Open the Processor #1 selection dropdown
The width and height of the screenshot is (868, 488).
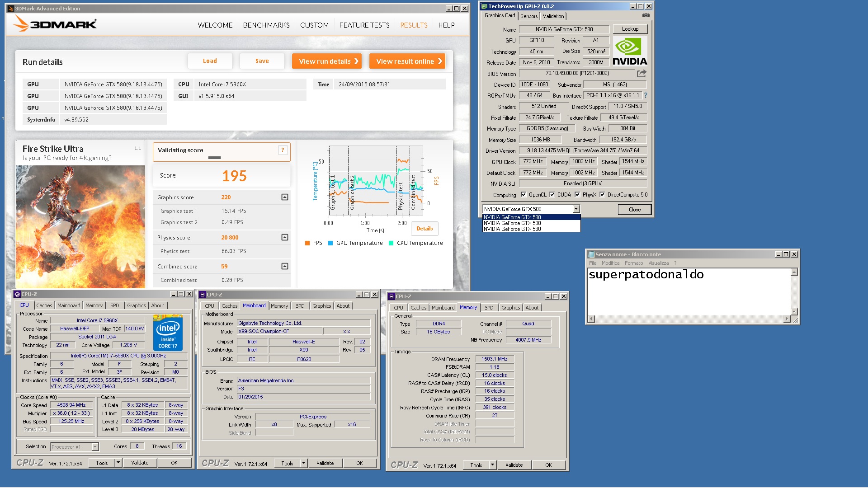pos(95,447)
